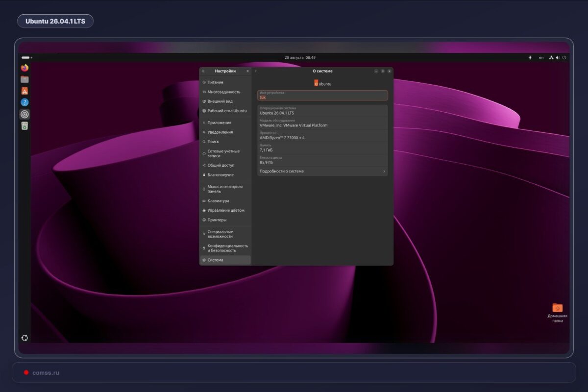Select Поиск in the sidebar
Image resolution: width=588 pixels, height=392 pixels.
pyautogui.click(x=225, y=142)
